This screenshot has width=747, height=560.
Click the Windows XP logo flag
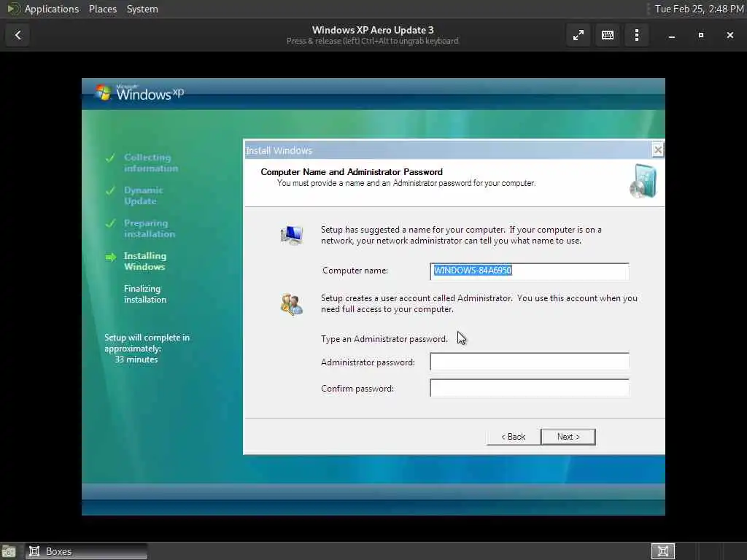[x=103, y=93]
